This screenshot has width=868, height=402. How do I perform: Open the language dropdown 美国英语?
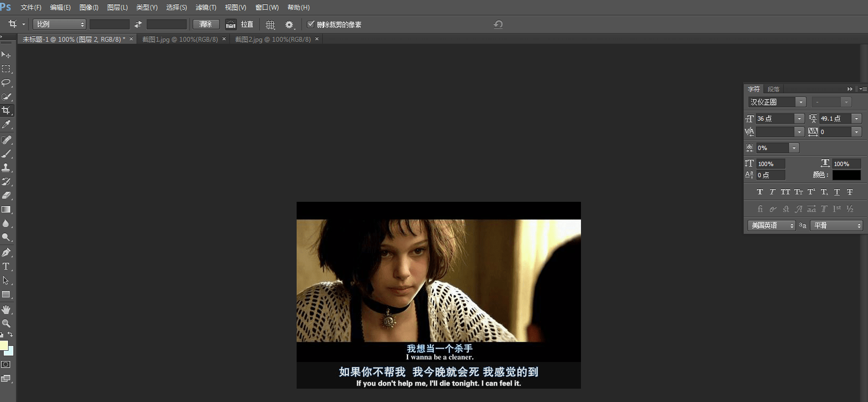771,226
